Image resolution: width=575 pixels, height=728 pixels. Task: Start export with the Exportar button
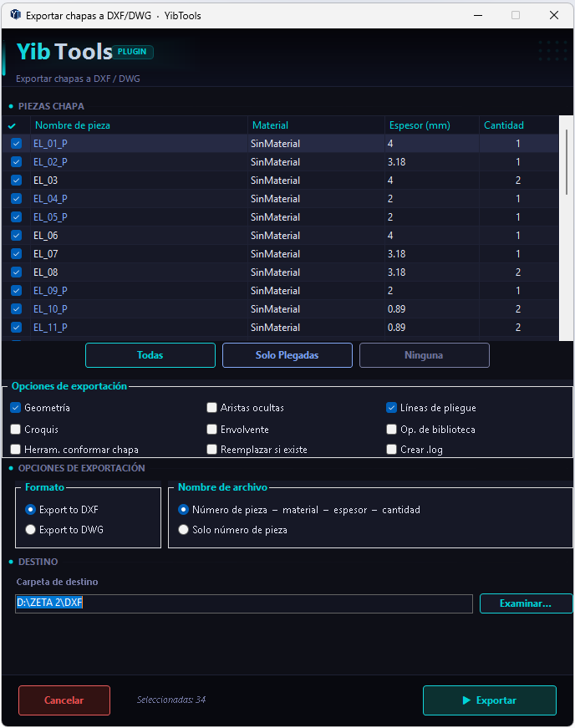(490, 700)
